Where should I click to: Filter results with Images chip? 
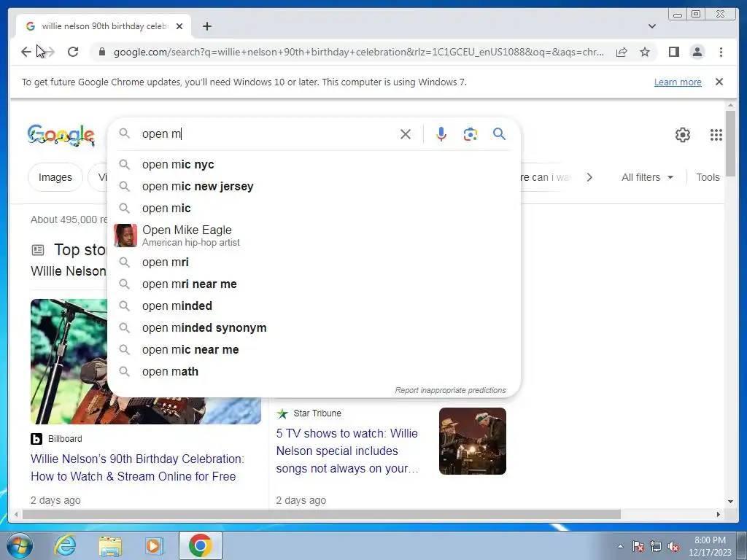click(x=55, y=177)
